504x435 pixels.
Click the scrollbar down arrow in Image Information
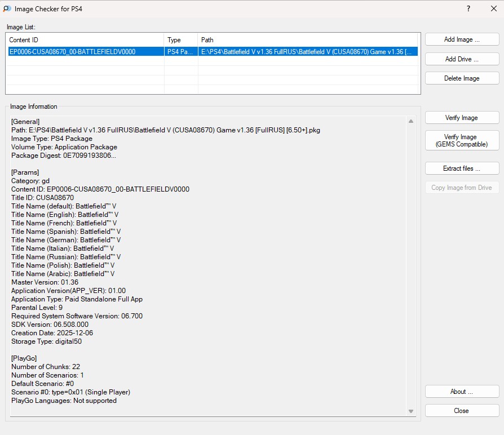coord(411,411)
